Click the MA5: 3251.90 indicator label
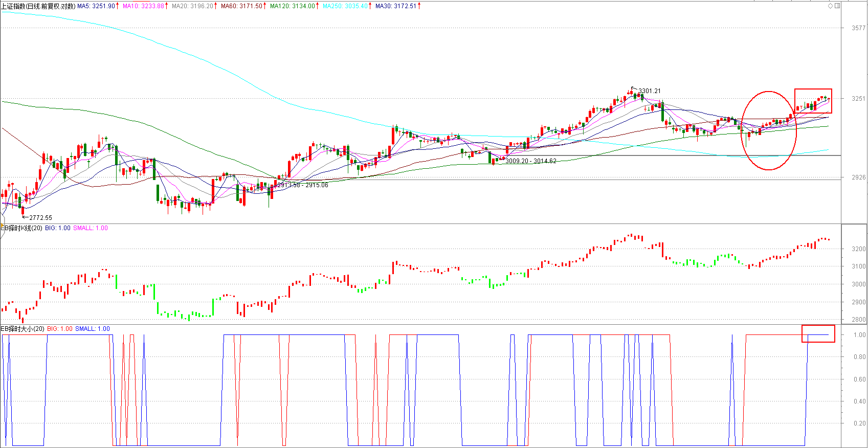868x448 pixels. pyautogui.click(x=96, y=6)
